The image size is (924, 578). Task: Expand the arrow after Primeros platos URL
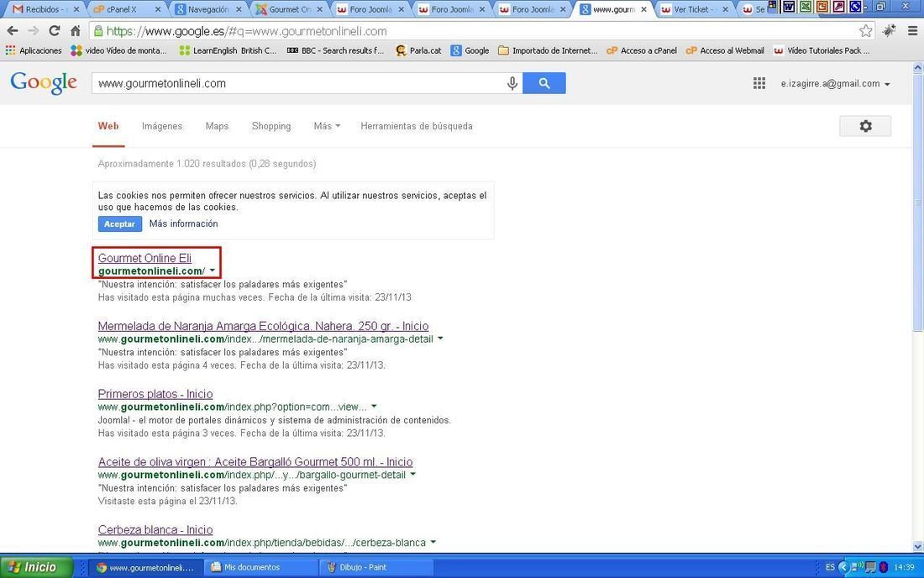coord(374,407)
